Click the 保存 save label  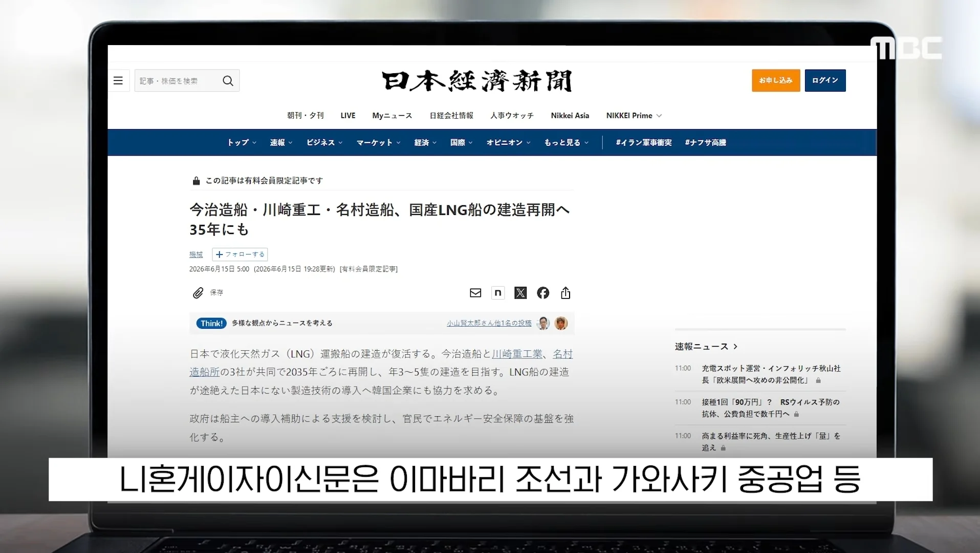[216, 293]
